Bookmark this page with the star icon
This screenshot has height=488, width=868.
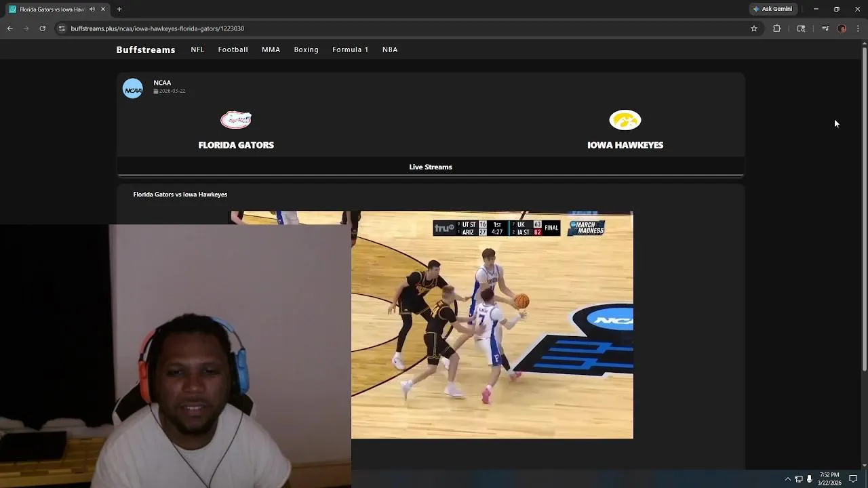(x=753, y=28)
